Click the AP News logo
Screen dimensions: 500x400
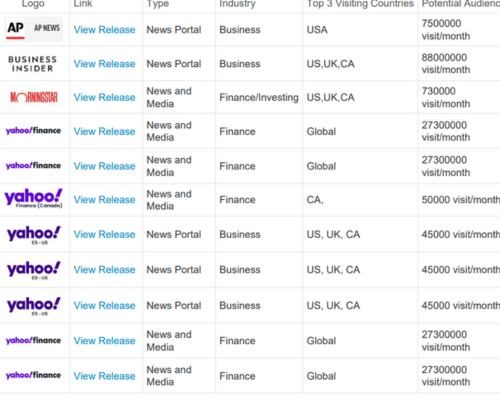pyautogui.click(x=33, y=29)
